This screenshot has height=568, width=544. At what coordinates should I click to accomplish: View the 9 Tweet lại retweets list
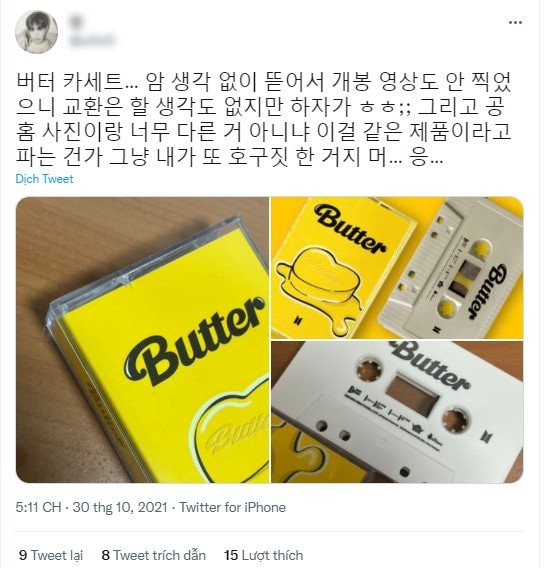pos(51,555)
